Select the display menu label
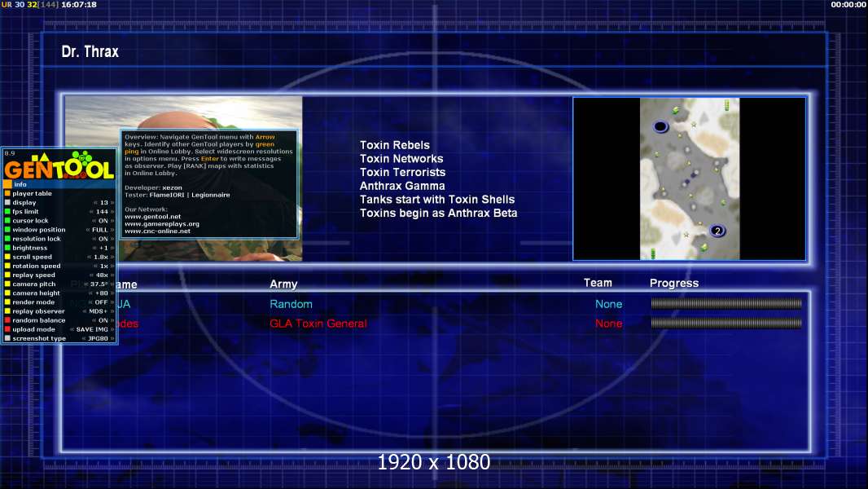The width and height of the screenshot is (868, 489). point(24,203)
